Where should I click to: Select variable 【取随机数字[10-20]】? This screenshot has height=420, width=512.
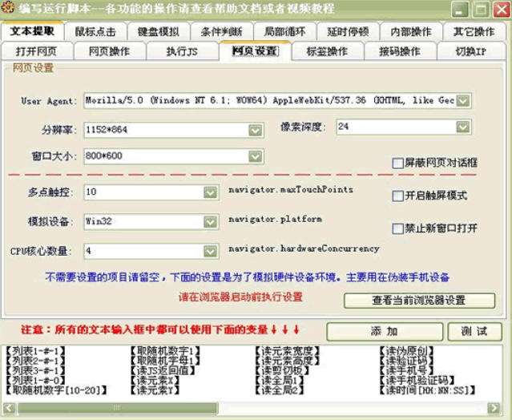(x=56, y=390)
